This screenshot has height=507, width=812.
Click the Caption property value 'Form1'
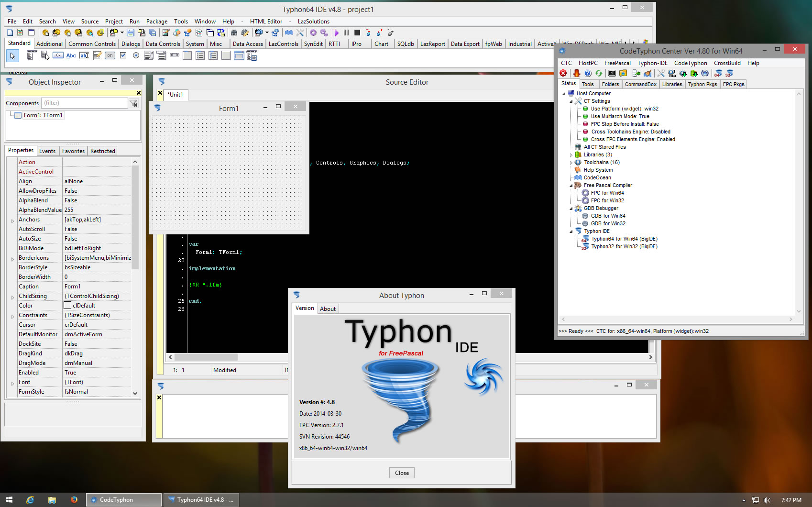pyautogui.click(x=97, y=287)
